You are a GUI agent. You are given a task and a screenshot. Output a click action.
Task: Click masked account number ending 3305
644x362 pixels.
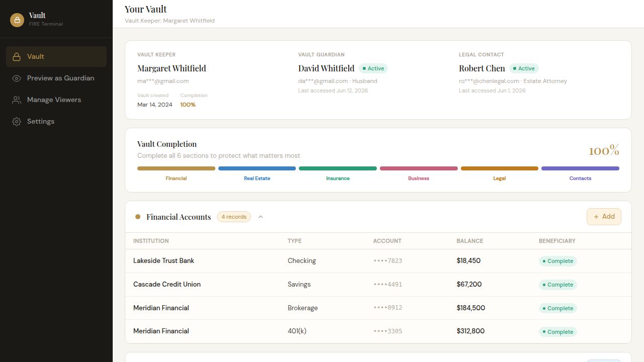(387, 331)
